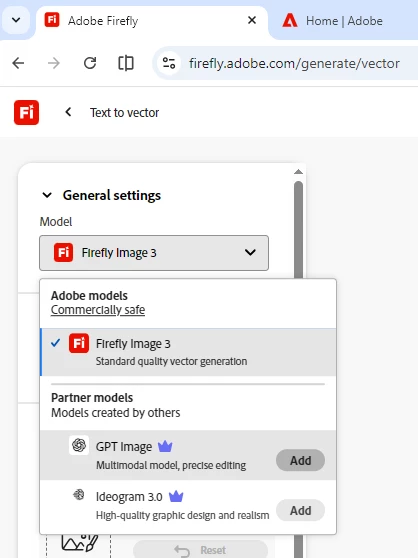Screen dimensions: 418x558
Task: Collapse the General settings section
Action: click(47, 195)
